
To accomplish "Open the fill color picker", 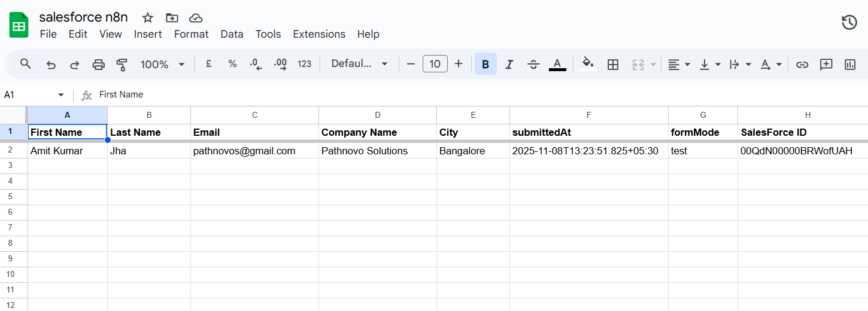I will point(588,64).
